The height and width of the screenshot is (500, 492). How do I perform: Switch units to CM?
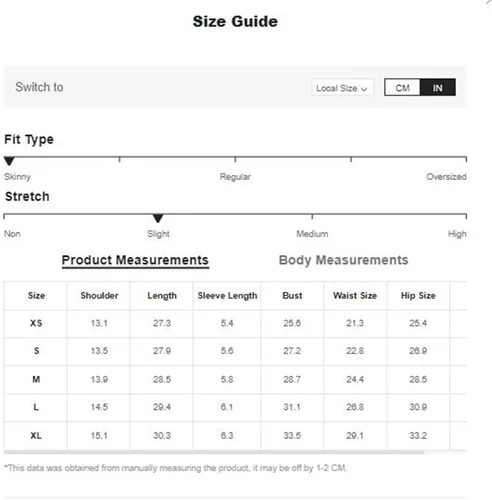click(402, 88)
